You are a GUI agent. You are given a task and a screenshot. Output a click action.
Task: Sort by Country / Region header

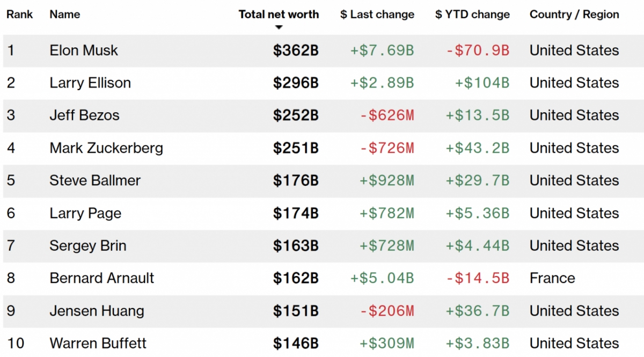tap(574, 14)
